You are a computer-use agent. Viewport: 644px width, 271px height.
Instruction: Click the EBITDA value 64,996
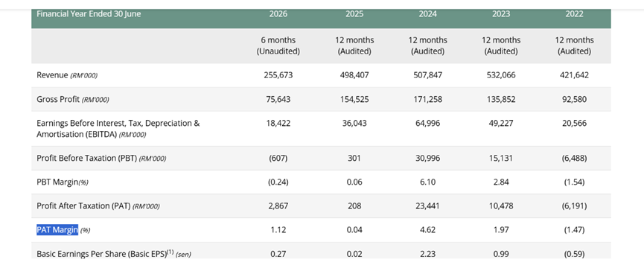(x=427, y=123)
